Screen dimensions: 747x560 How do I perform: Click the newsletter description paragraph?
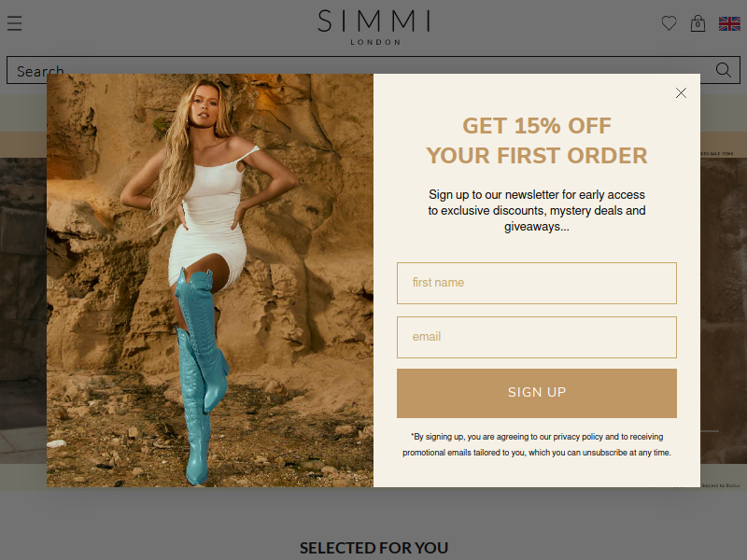(x=536, y=211)
